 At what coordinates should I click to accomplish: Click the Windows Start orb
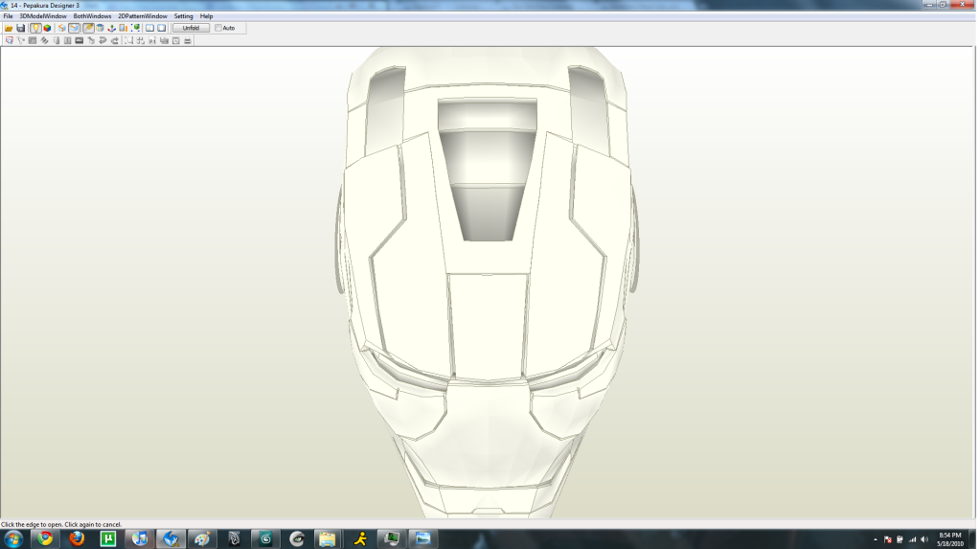(13, 539)
